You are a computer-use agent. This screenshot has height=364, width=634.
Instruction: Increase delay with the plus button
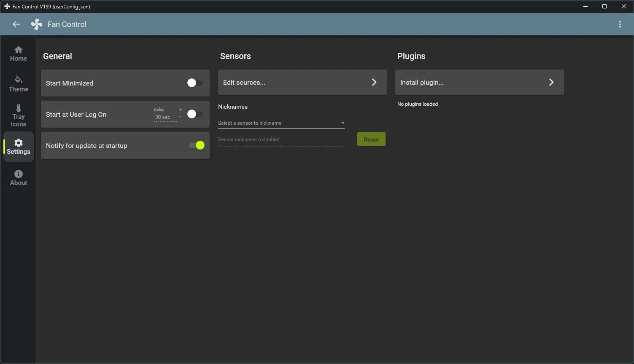click(180, 110)
